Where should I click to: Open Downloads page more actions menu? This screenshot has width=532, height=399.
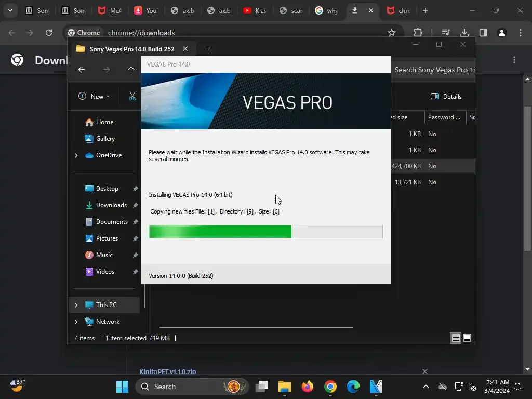tap(514, 60)
